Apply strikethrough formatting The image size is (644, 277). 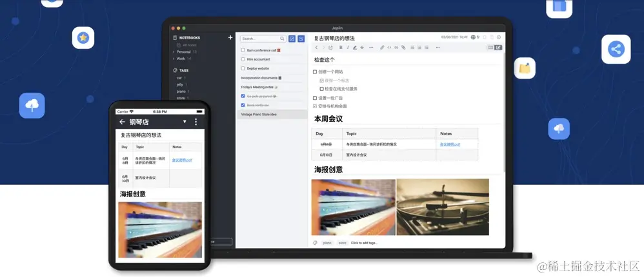(x=362, y=48)
